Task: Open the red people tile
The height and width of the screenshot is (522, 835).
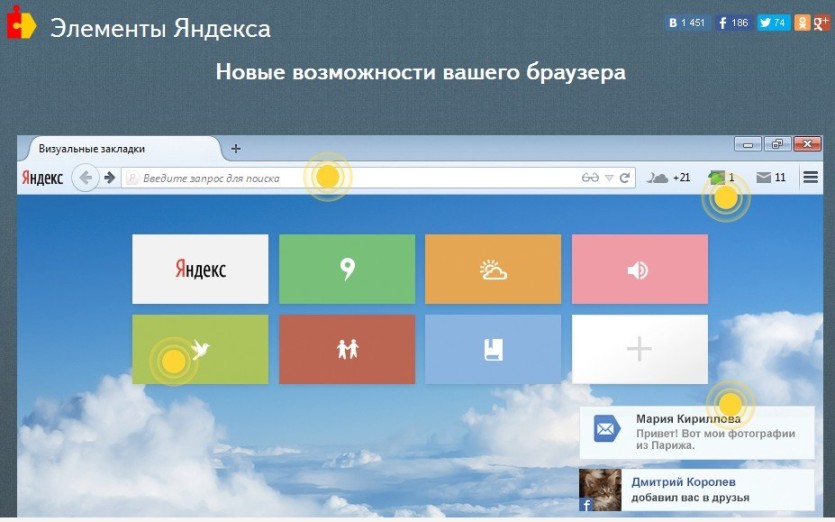Action: (x=347, y=349)
